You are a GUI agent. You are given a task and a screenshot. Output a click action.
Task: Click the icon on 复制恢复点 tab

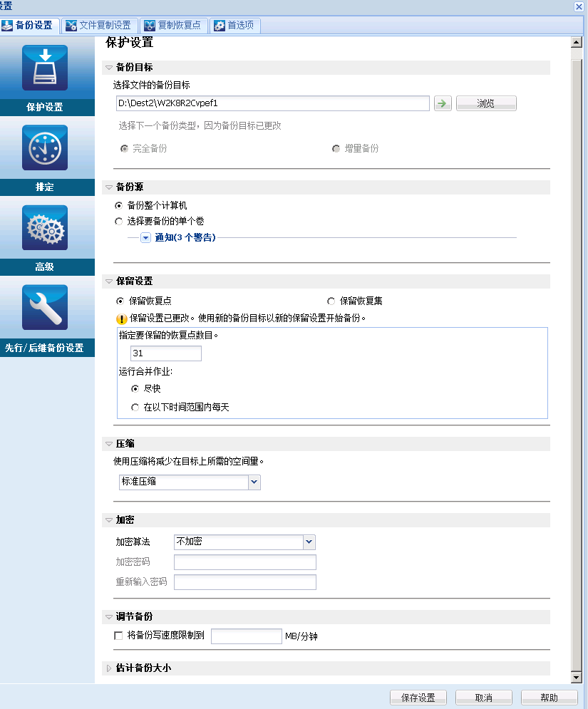149,25
